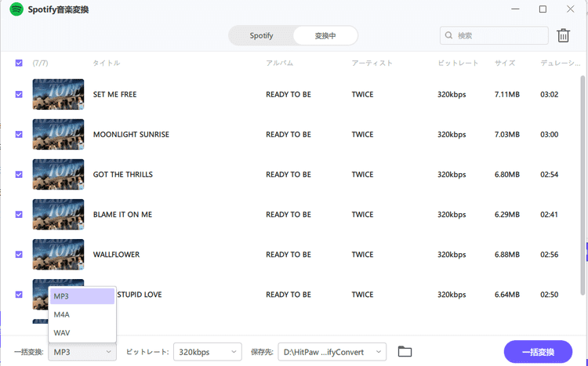The height and width of the screenshot is (366, 588).
Task: Maximize the Spotify音楽変換 window
Action: (543, 9)
